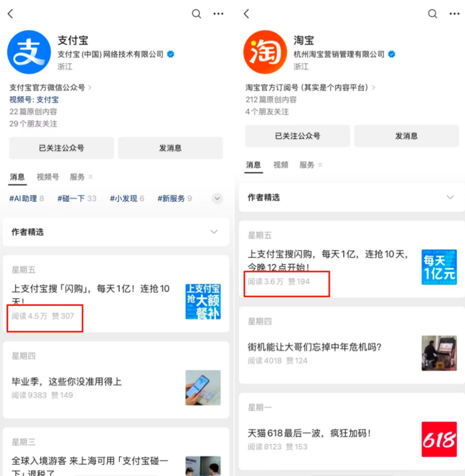The image size is (465, 476).
Task: Open 支付宝官方微信公众号 description details
Action: pyautogui.click(x=50, y=88)
